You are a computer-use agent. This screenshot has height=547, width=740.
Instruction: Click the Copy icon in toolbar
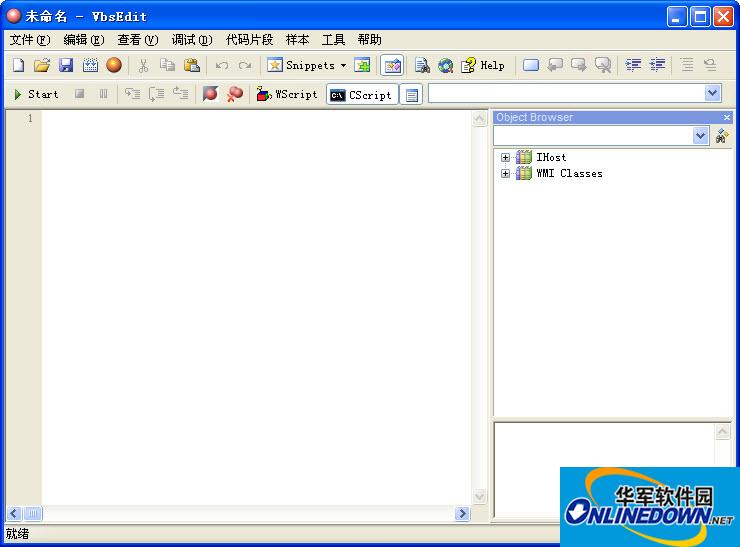tap(167, 65)
